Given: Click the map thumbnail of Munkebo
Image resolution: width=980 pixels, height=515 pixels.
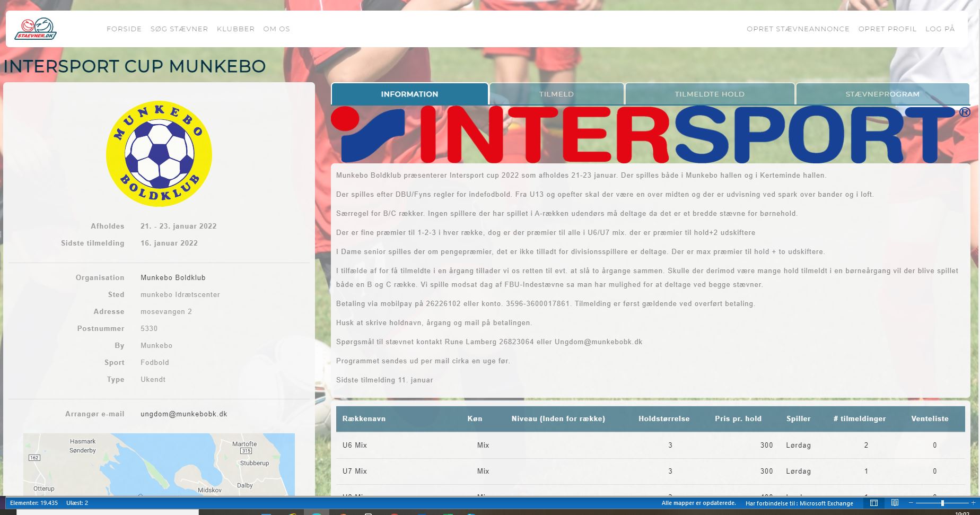Looking at the screenshot, I should point(159,465).
